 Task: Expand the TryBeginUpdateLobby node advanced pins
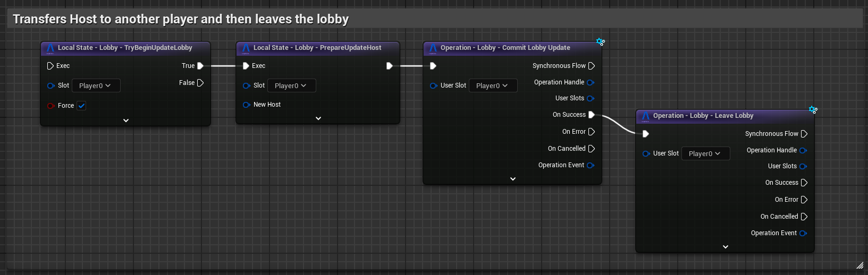[126, 121]
